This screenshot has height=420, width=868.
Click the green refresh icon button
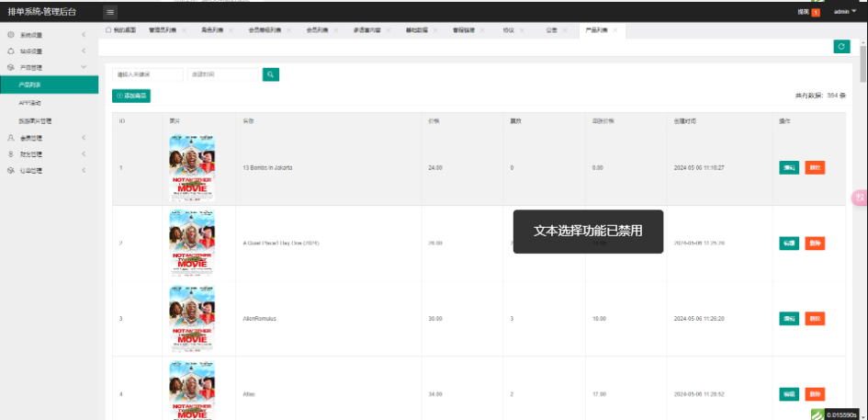pos(841,47)
